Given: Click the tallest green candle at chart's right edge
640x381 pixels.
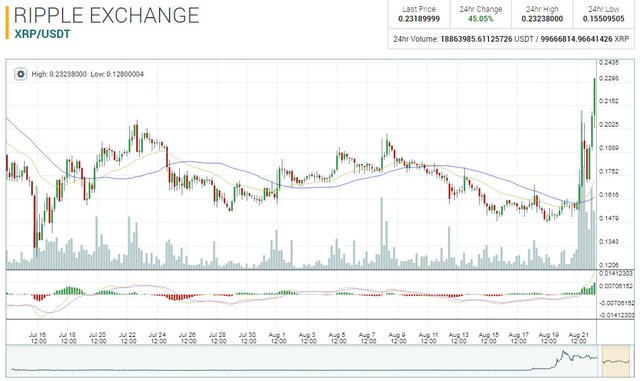Looking at the screenshot, I should [x=595, y=96].
